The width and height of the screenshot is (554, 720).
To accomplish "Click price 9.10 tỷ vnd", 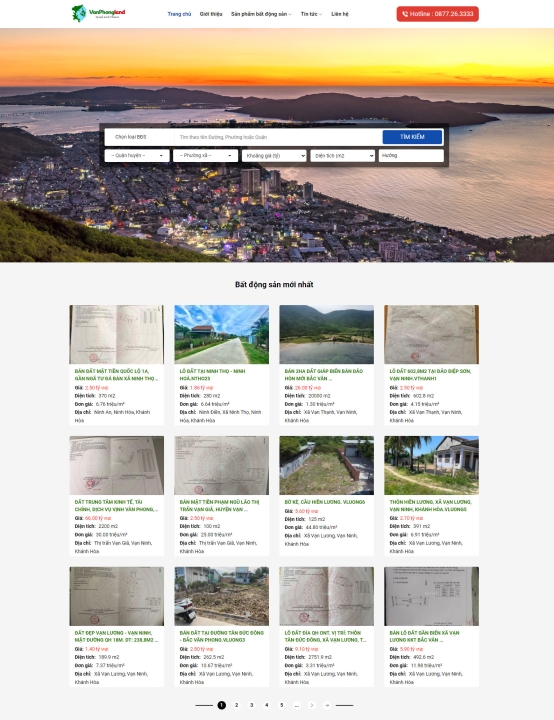I will (x=306, y=649).
